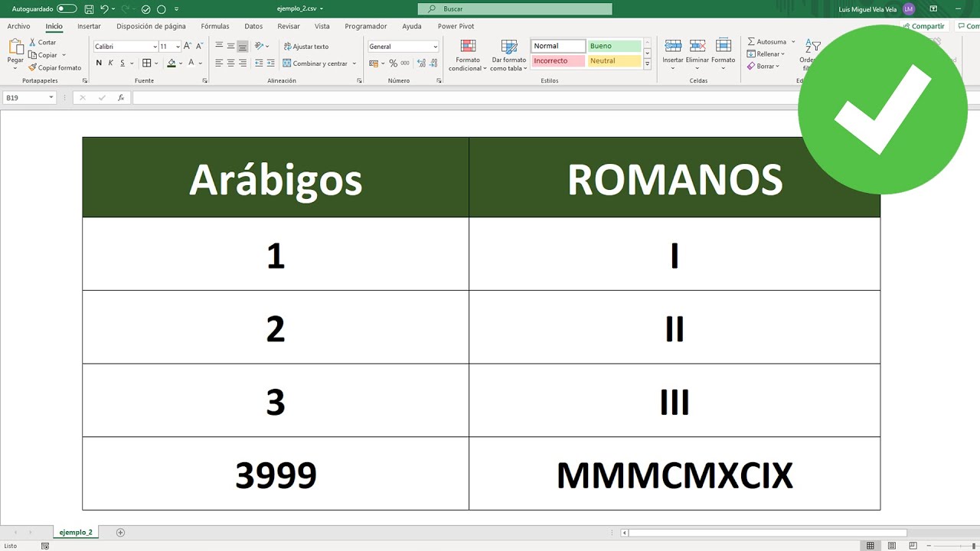The height and width of the screenshot is (551, 980).
Task: Select the ejemplo_2 sheet tab
Action: pos(76,532)
